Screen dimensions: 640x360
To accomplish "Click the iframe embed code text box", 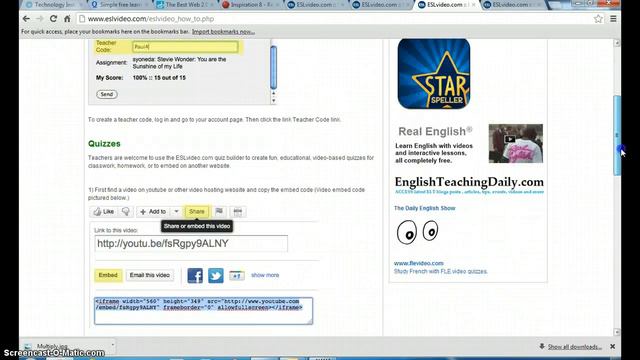I will pyautogui.click(x=203, y=311).
